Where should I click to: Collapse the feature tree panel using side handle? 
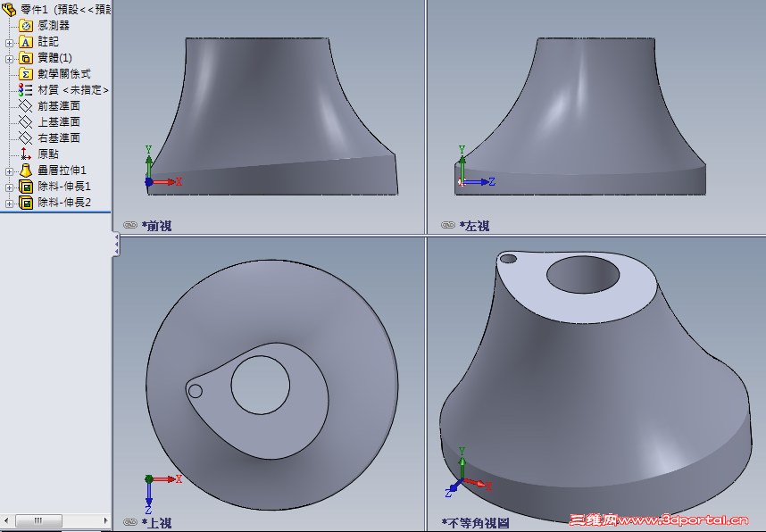point(116,244)
